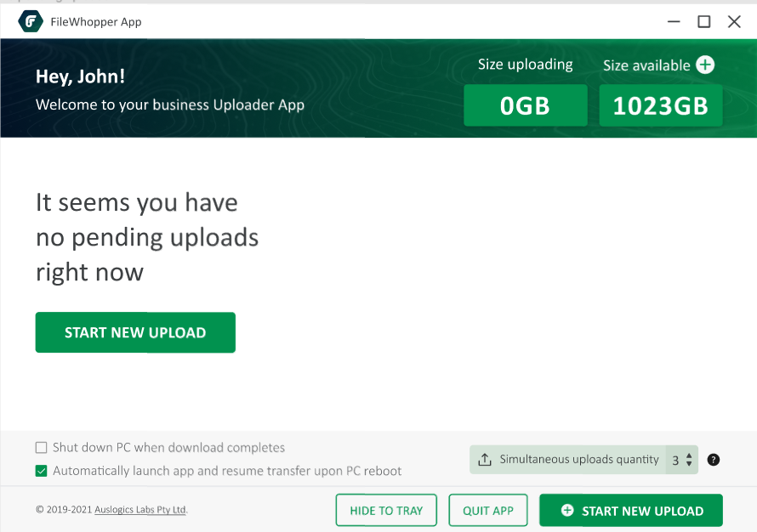The height and width of the screenshot is (532, 757).
Task: Click the "Hey, John!" greeting
Action: point(80,76)
